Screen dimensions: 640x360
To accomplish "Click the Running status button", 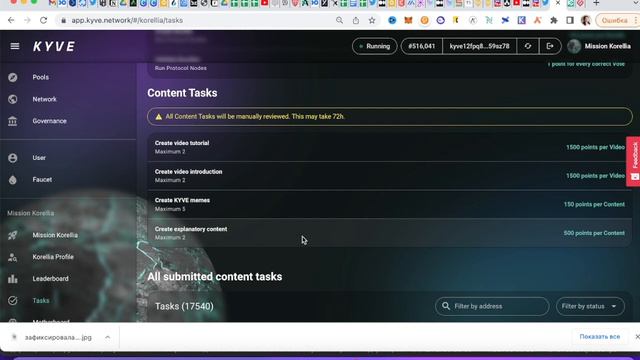I will pos(374,46).
